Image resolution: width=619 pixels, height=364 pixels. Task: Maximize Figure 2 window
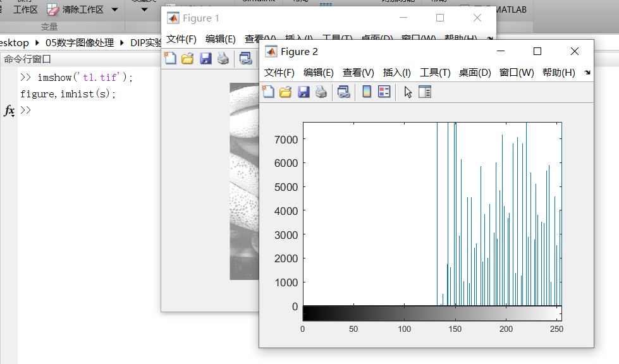[x=537, y=51]
